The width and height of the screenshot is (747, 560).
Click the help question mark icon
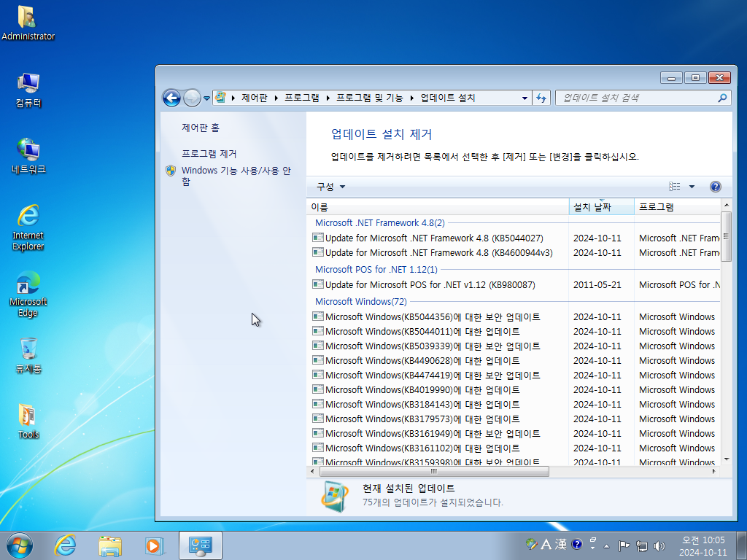click(x=715, y=187)
